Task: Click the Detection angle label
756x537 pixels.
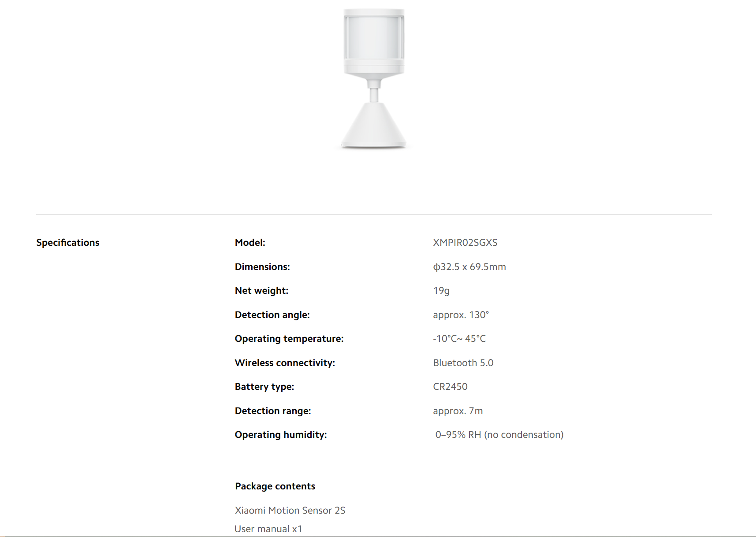Action: click(272, 315)
